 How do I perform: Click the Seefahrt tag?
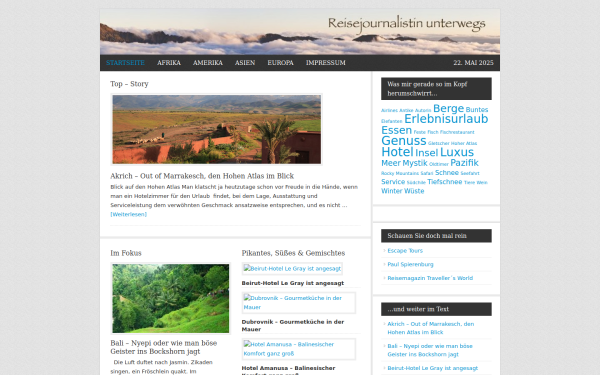point(470,174)
